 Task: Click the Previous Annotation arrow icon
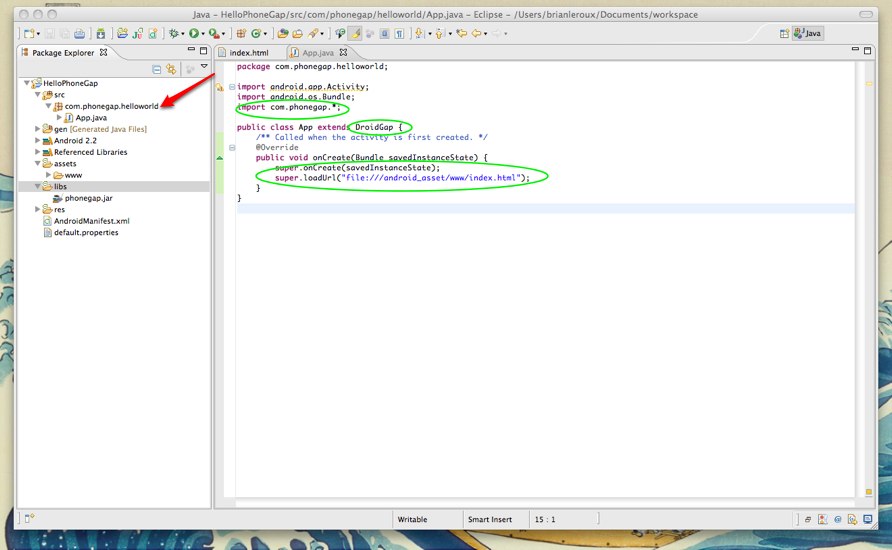point(440,34)
